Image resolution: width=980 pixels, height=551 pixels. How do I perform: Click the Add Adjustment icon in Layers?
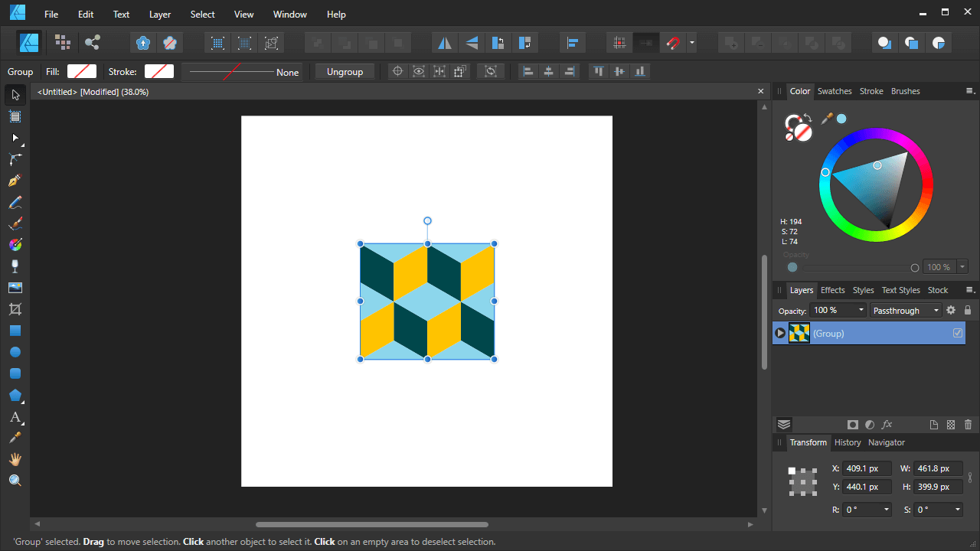pyautogui.click(x=870, y=425)
